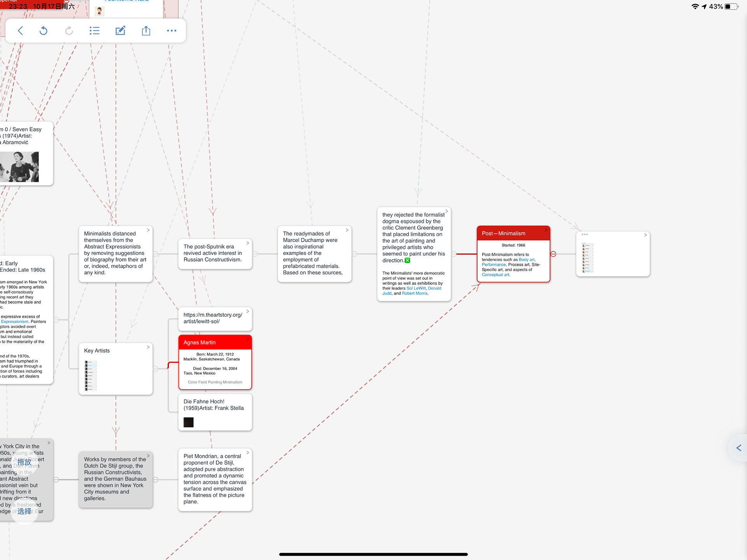The height and width of the screenshot is (560, 747).
Task: Open the more options menu
Action: (x=172, y=31)
